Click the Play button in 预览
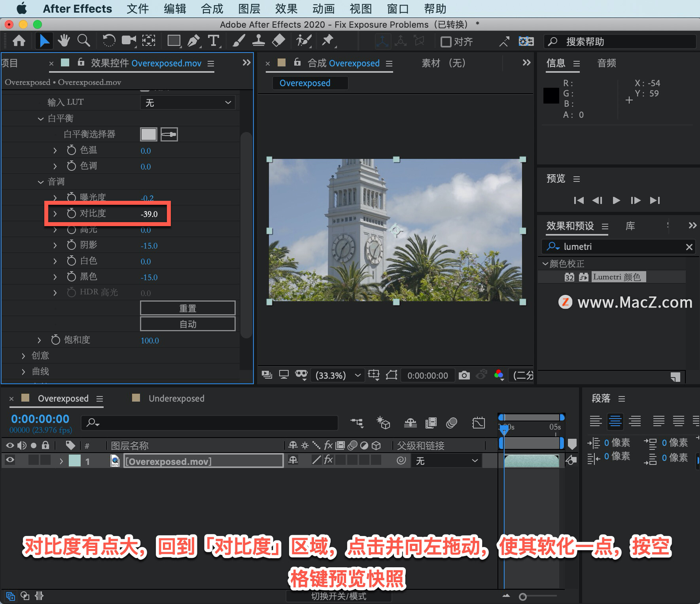Screen dimensions: 700x604 coord(616,200)
